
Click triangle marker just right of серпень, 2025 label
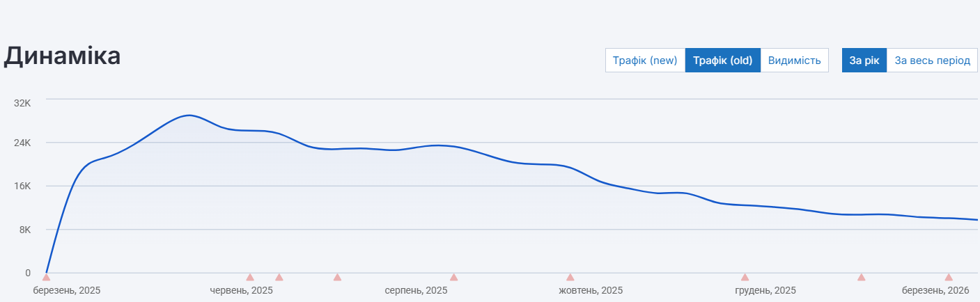453,277
